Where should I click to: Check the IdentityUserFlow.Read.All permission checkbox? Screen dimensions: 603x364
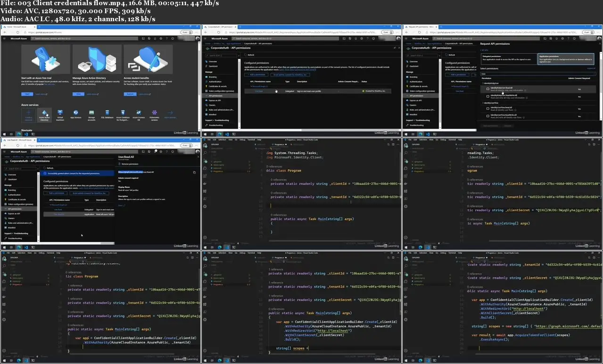pos(488,108)
